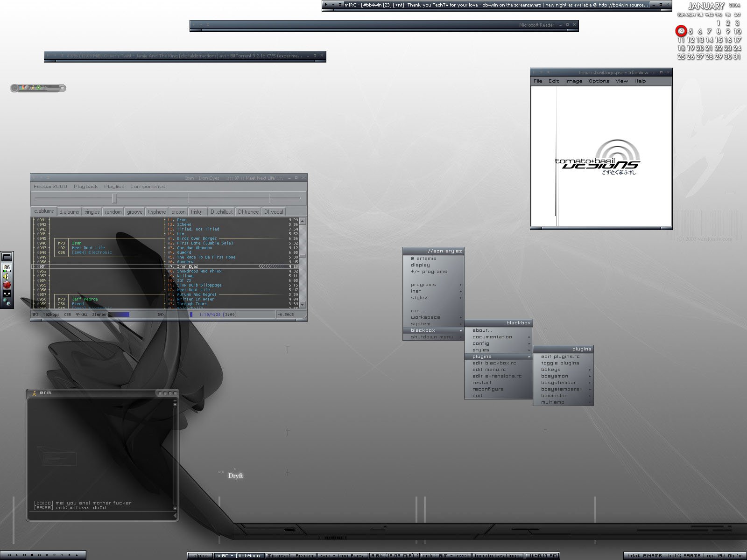Viewport: 747px width, 560px height.
Task: Click the mIRC task in the taskbar
Action: 239,556
